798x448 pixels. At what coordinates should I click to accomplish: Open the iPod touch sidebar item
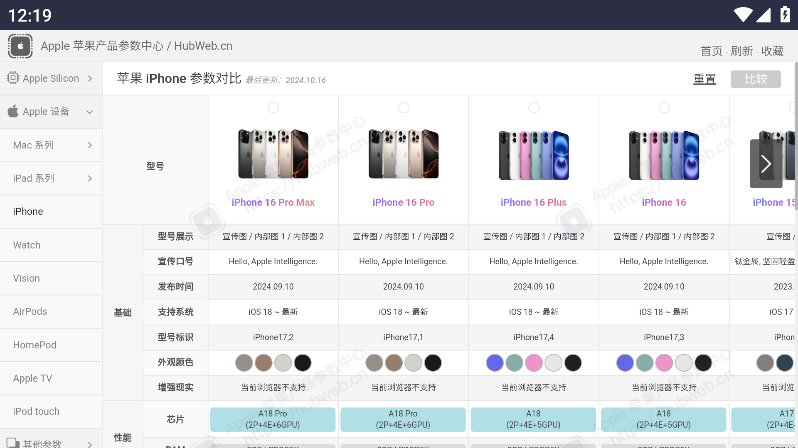click(51, 411)
